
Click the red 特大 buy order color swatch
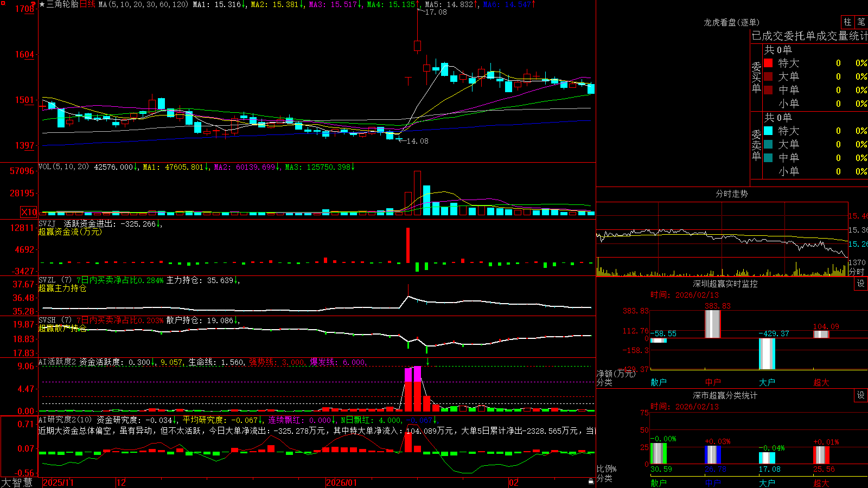point(768,63)
